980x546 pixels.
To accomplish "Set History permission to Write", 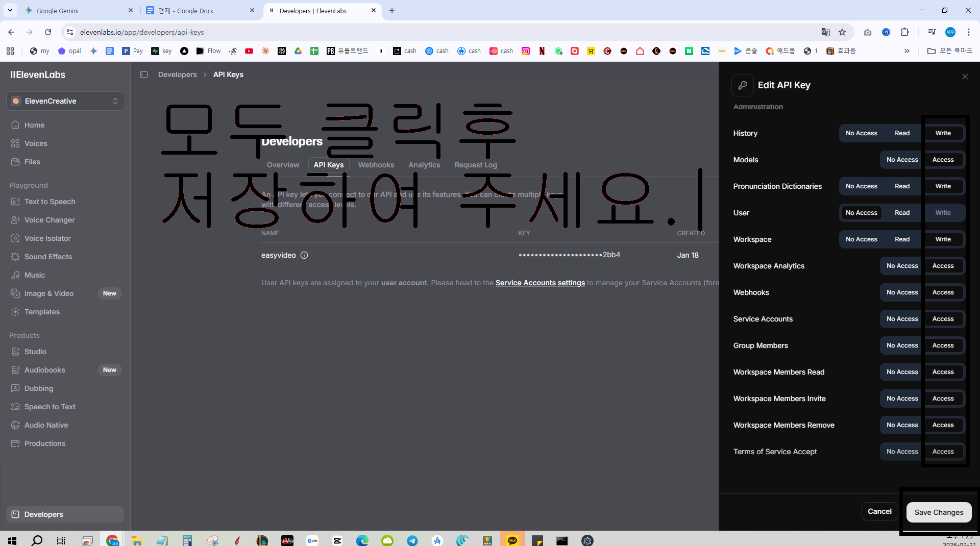I will pos(943,133).
